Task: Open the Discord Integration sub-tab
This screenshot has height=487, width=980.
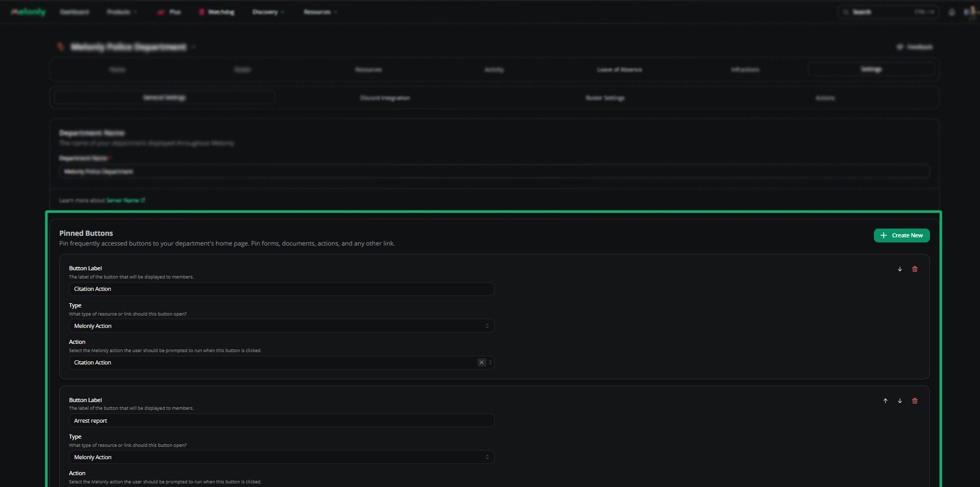Action: 385,98
